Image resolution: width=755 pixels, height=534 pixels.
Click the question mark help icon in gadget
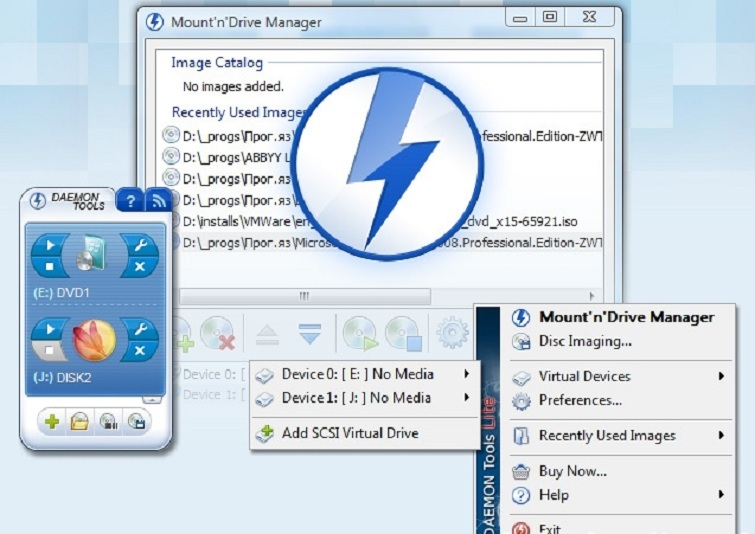(x=130, y=200)
